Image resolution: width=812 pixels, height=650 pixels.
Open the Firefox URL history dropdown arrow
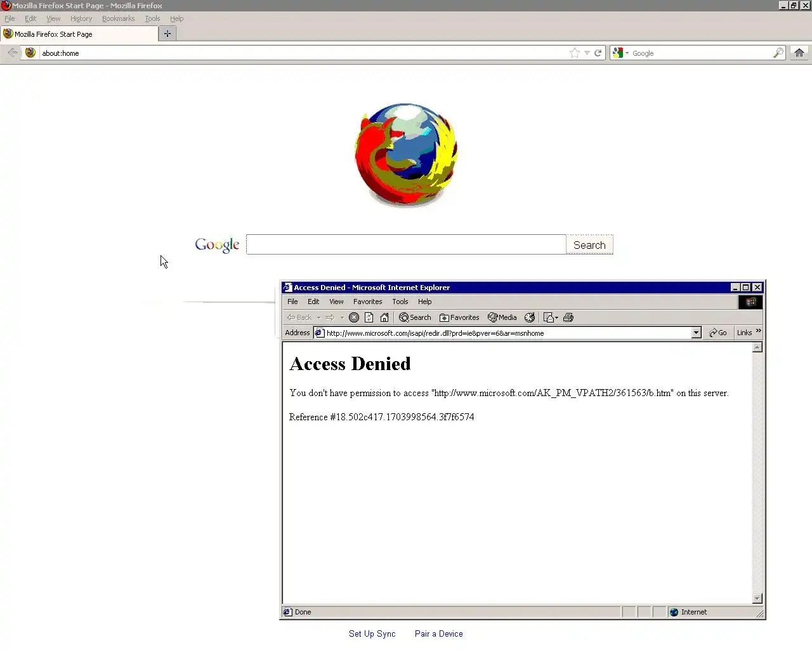pos(587,53)
